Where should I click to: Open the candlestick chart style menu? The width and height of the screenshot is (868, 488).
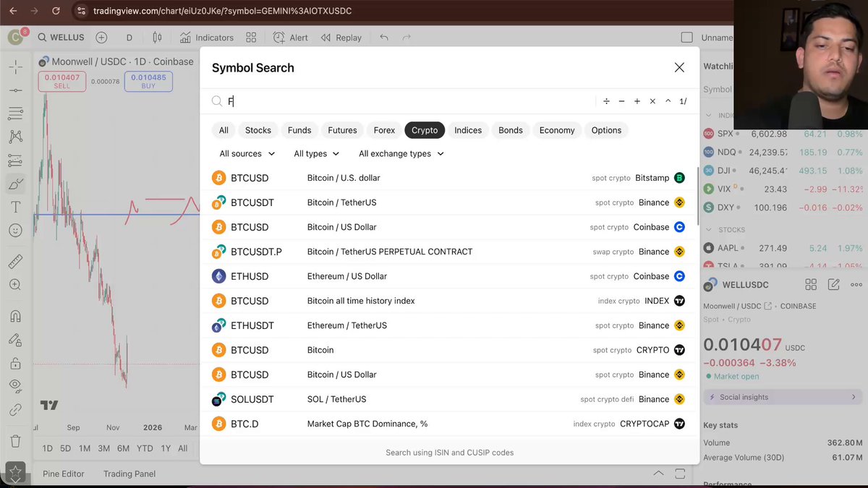click(x=158, y=38)
